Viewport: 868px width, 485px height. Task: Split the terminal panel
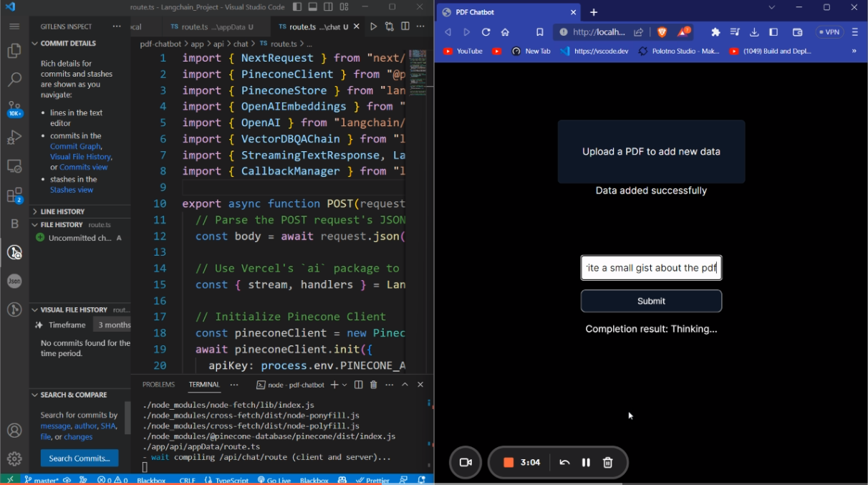[359, 385]
